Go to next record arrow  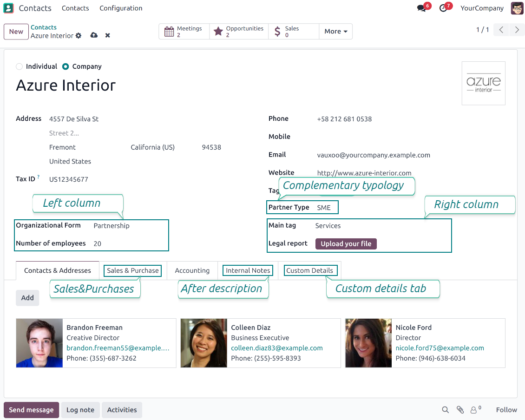pyautogui.click(x=517, y=30)
